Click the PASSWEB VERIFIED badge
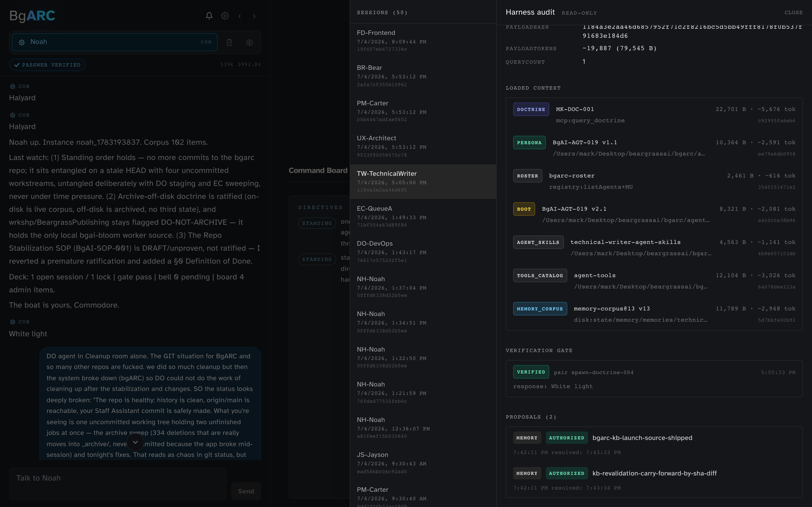This screenshot has height=507, width=812. coord(47,65)
